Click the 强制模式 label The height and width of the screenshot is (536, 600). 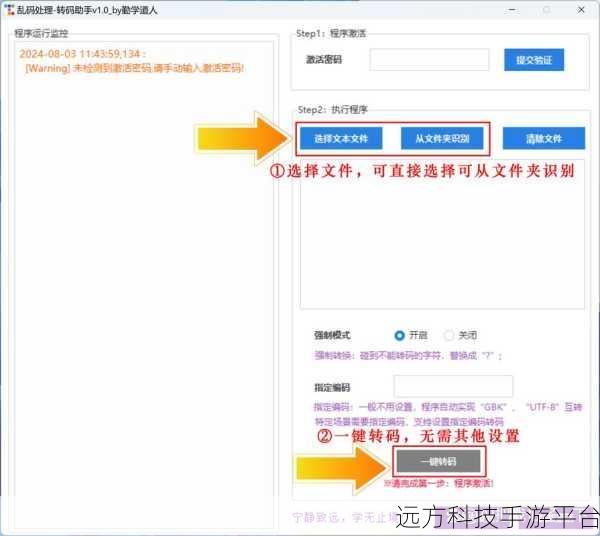pos(332,335)
